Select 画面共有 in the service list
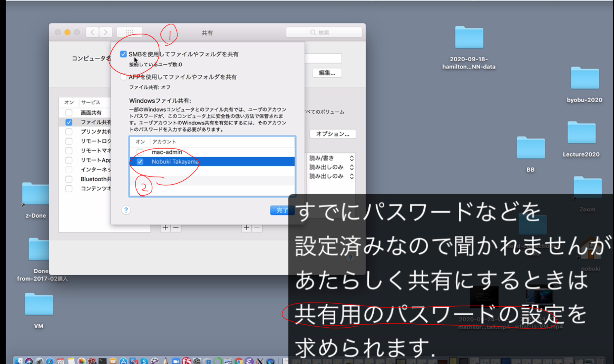The height and width of the screenshot is (364, 614). pyautogui.click(x=91, y=113)
